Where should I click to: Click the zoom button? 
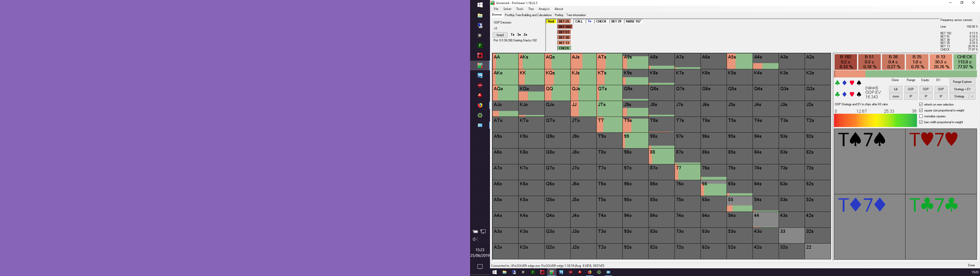pyautogui.click(x=896, y=96)
